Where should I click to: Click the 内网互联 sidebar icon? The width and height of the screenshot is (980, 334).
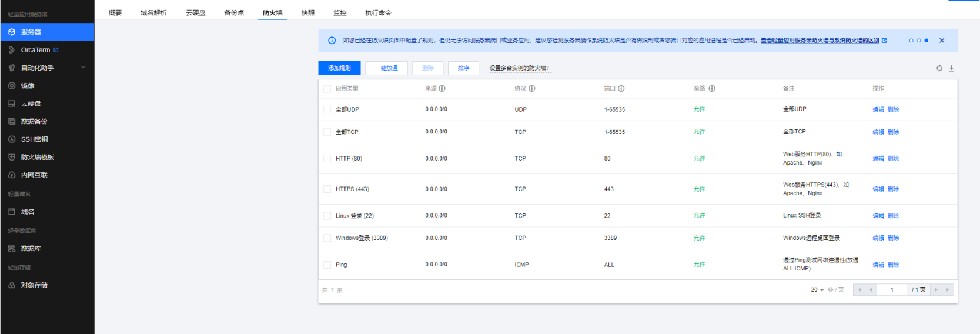tap(12, 175)
